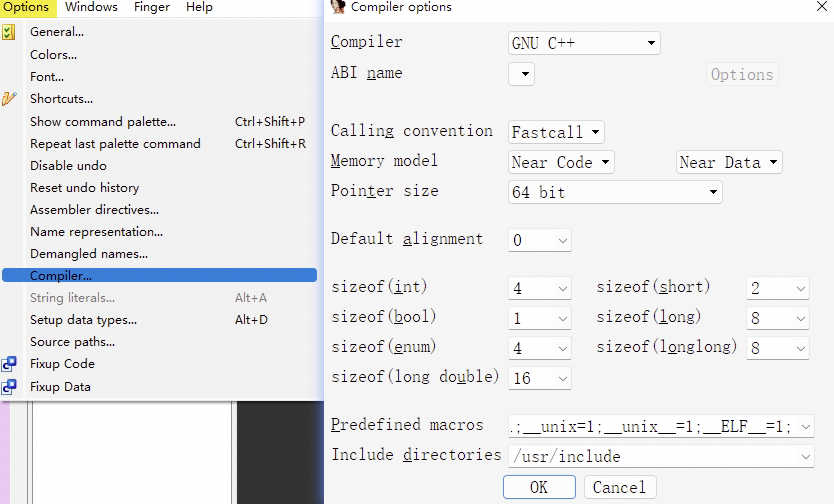Expand the Include directories dropdown arrow

click(805, 456)
